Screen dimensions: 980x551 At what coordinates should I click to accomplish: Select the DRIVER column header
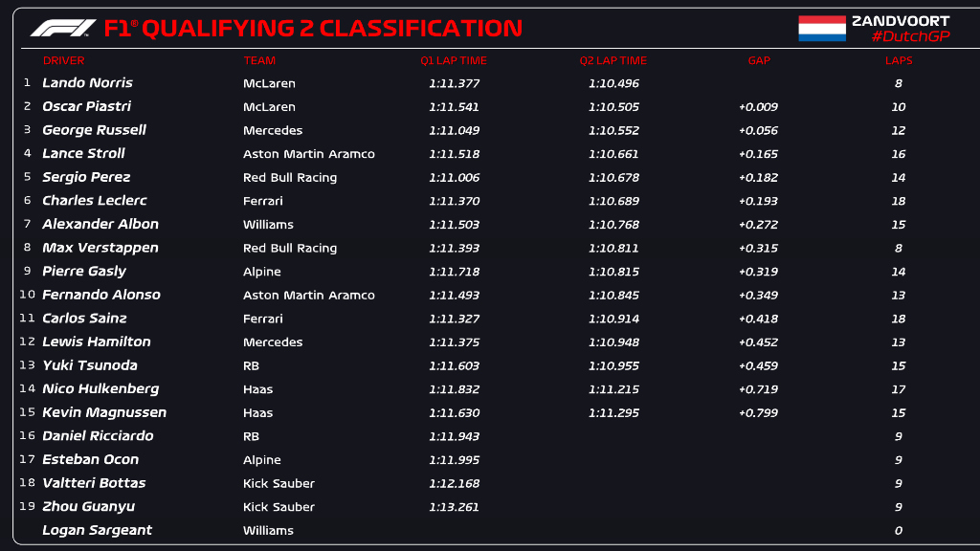pos(64,60)
